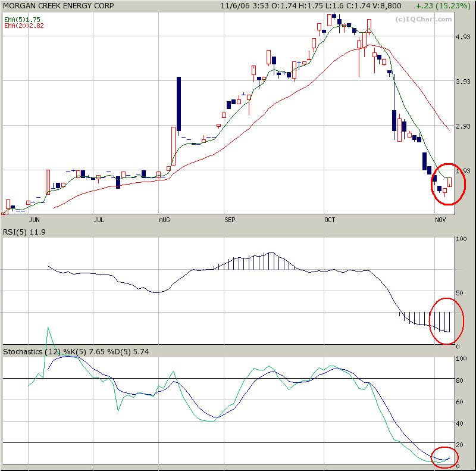Click the 1.93 price axis label
476x471 pixels.
click(463, 171)
